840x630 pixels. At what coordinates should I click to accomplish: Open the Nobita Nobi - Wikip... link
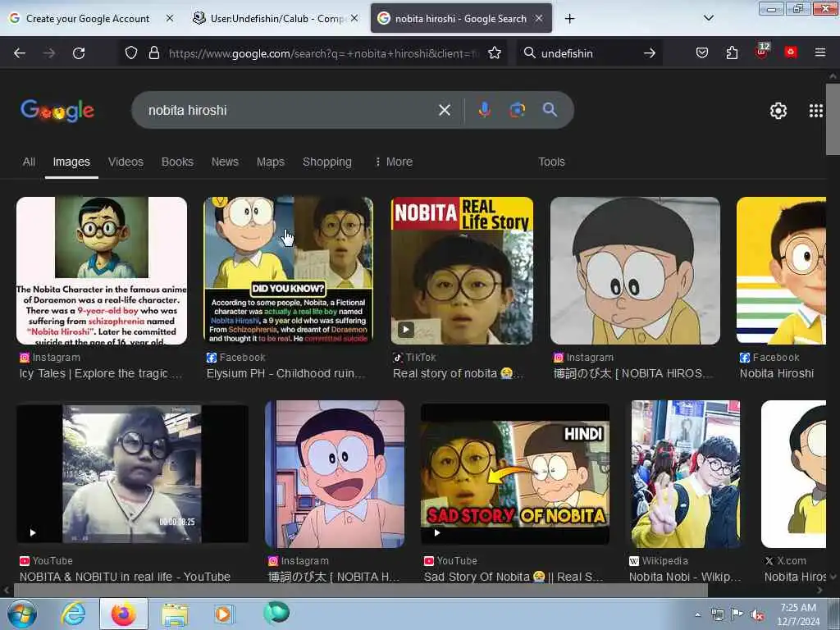(685, 577)
